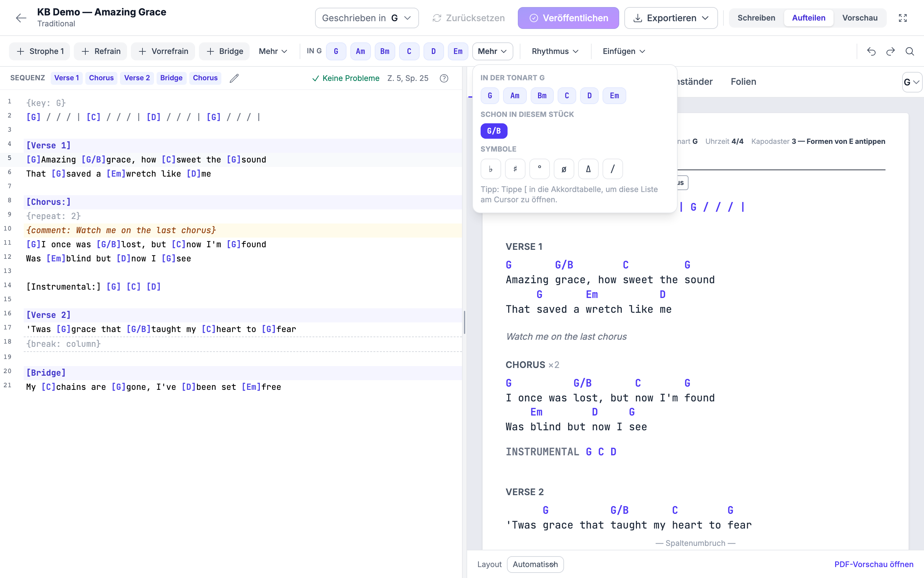The width and height of the screenshot is (924, 578).
Task: Select the Bridge sequence chip
Action: click(x=171, y=78)
